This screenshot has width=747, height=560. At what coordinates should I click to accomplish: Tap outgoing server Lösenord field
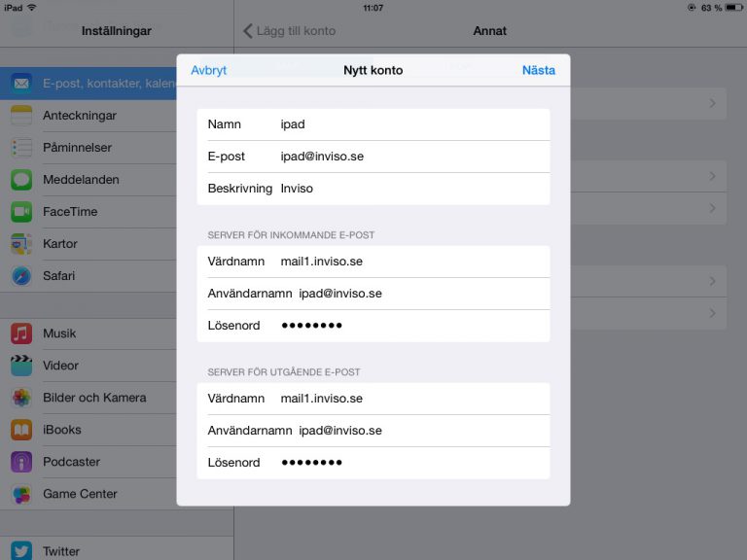[409, 463]
